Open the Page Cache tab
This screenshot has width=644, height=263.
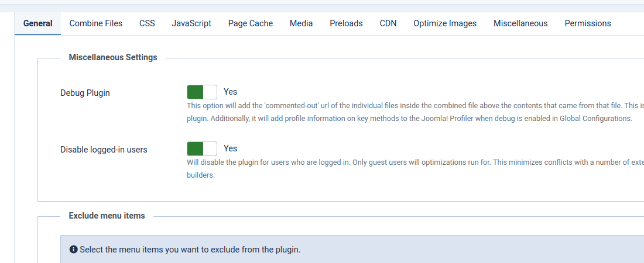click(251, 23)
